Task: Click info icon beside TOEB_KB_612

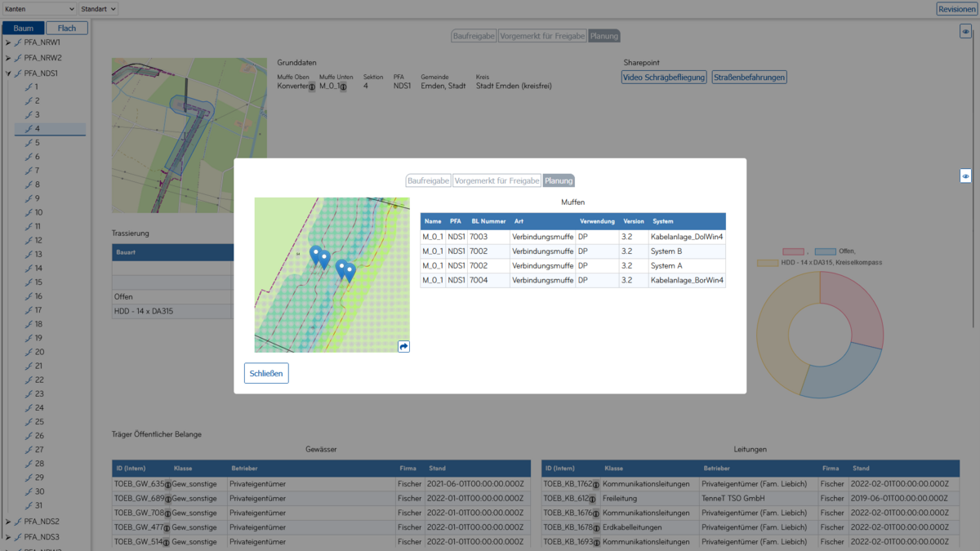Action: tap(594, 499)
